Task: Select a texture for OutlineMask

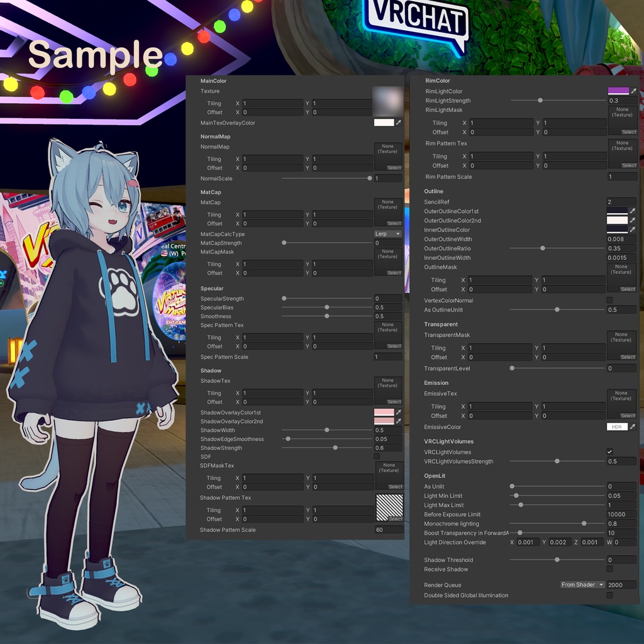Action: 628,289
